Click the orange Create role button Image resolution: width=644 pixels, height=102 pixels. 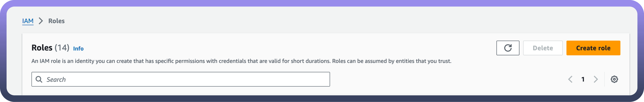click(593, 48)
